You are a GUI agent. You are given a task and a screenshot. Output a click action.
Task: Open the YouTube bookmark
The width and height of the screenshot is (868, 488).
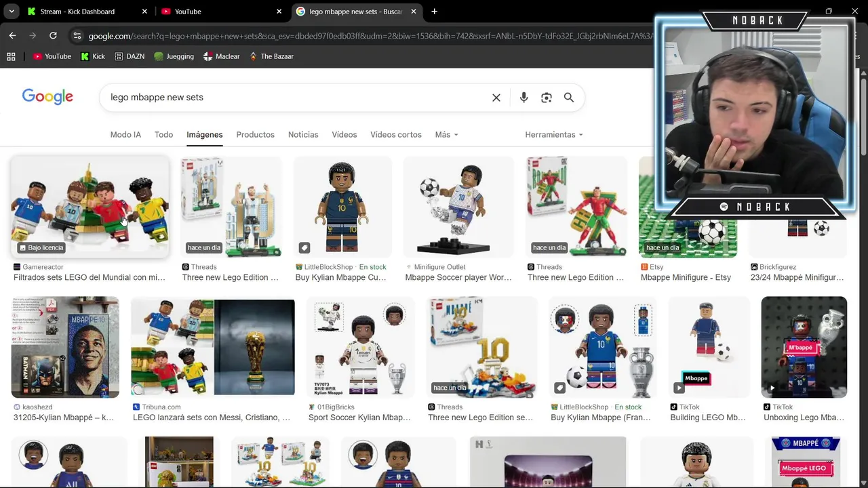(x=52, y=56)
